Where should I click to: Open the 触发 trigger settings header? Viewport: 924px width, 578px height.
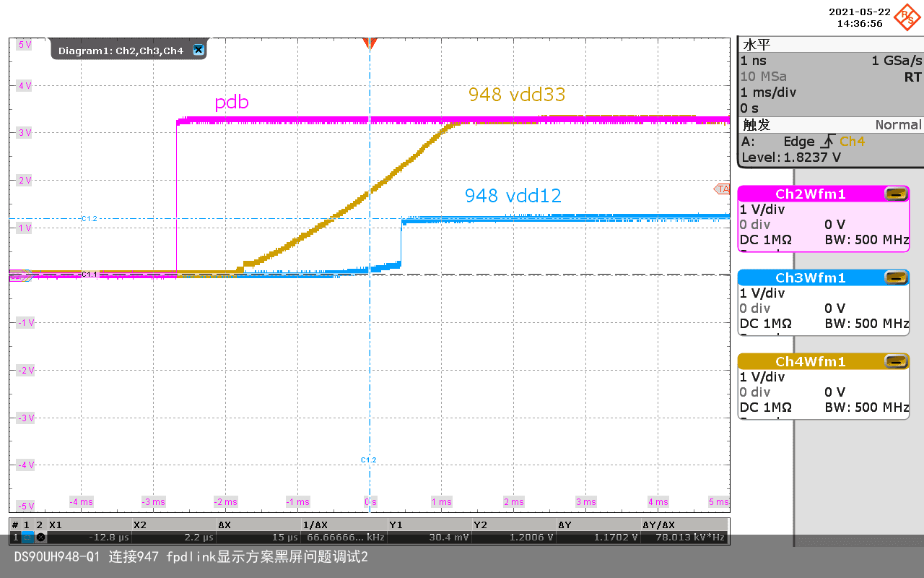tap(830, 125)
